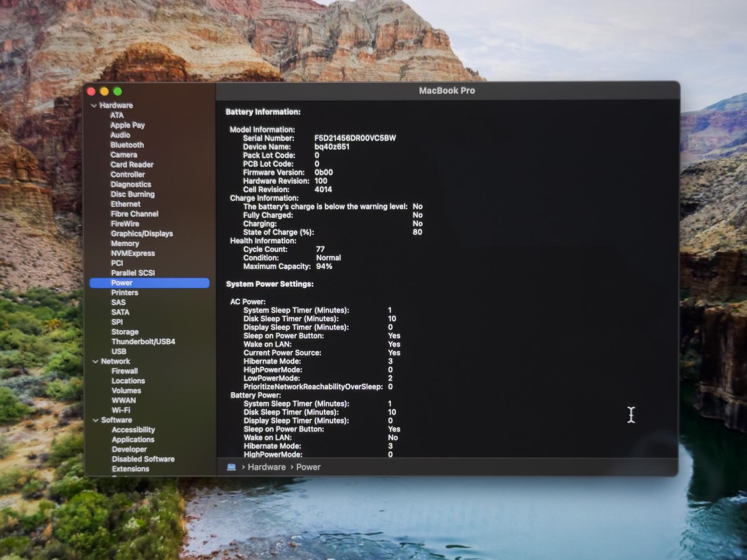
Task: Select SAS in the sidebar
Action: point(118,303)
